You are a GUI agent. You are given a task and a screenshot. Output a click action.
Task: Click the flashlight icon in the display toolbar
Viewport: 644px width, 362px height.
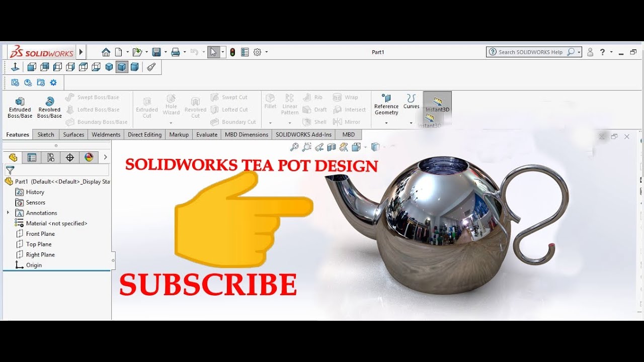(151, 67)
